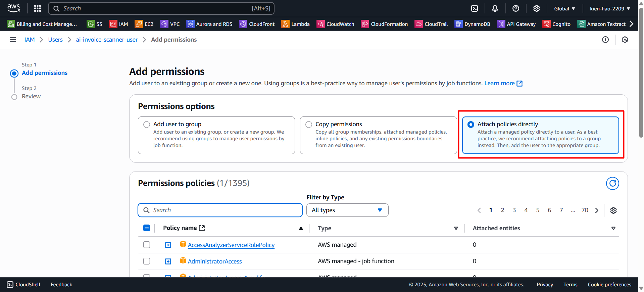Screen dimensions: 644x292
Task: Refresh the permissions policies list
Action: [612, 183]
